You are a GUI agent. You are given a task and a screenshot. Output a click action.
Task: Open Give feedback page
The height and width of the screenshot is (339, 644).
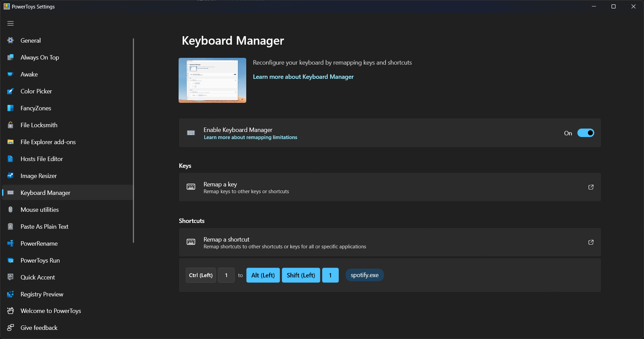click(x=68, y=327)
